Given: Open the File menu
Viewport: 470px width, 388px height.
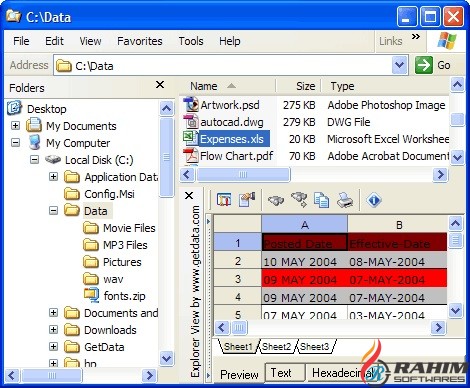Looking at the screenshot, I should pyautogui.click(x=21, y=41).
